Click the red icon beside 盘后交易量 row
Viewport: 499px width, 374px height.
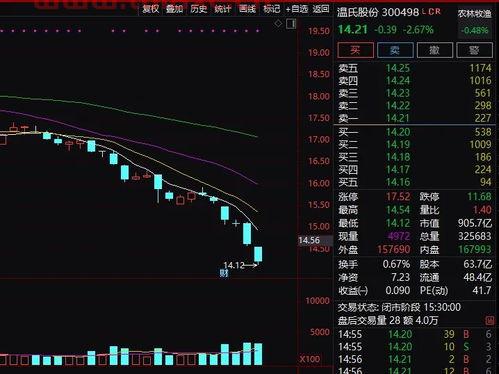point(489,321)
